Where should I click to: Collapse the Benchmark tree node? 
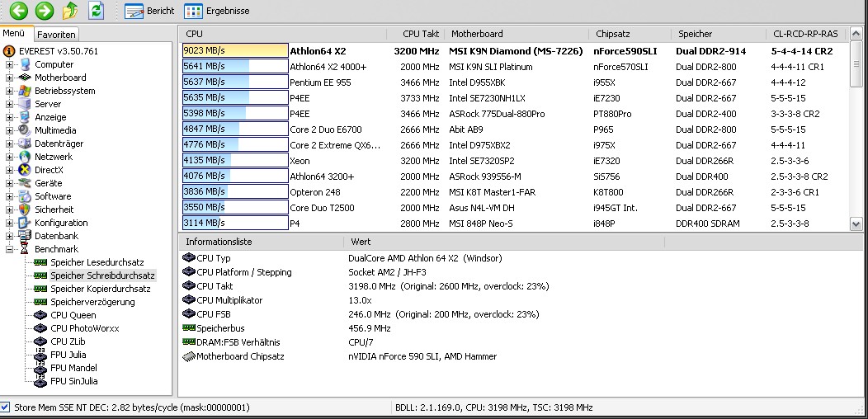9,250
